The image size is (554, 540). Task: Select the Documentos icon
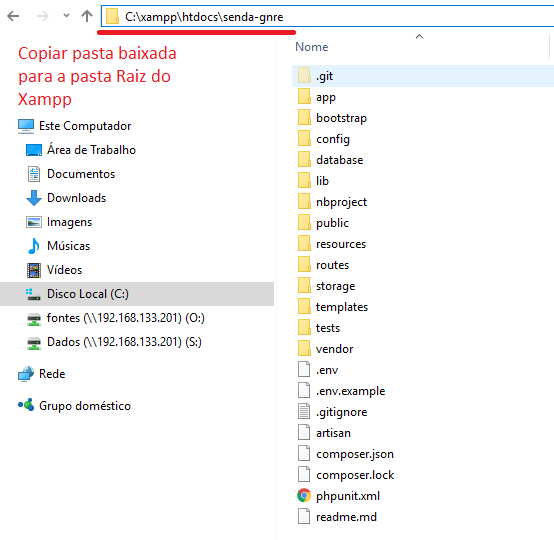[x=34, y=174]
